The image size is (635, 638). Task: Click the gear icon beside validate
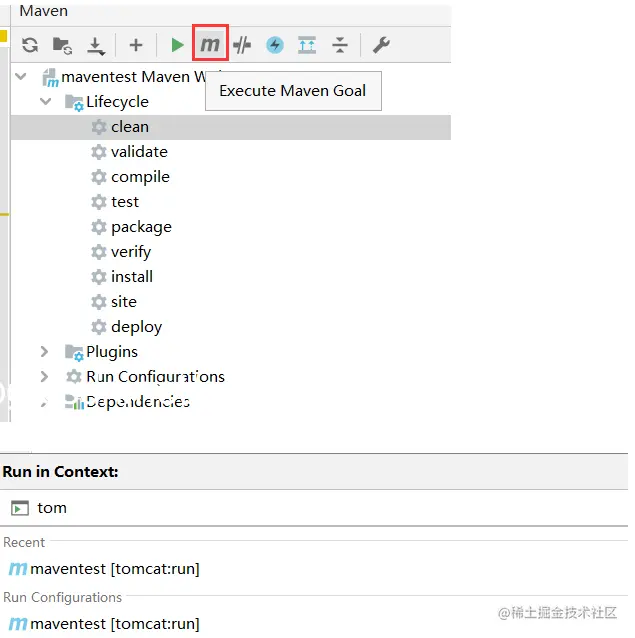coord(99,152)
